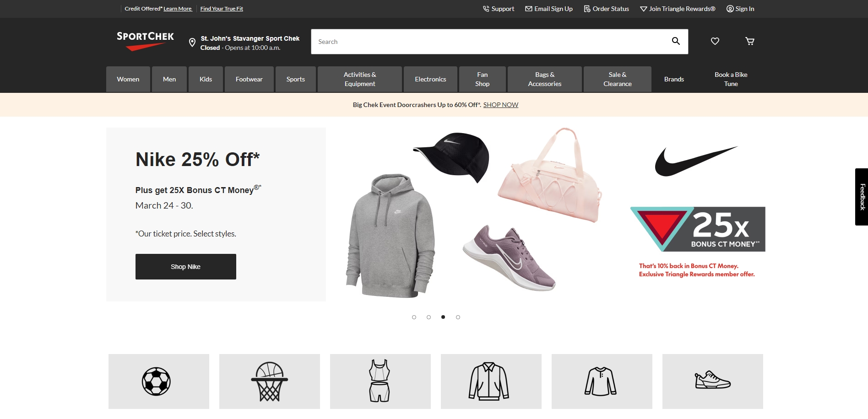Open the Support link
Screen dimensions: 868x419
499,9
